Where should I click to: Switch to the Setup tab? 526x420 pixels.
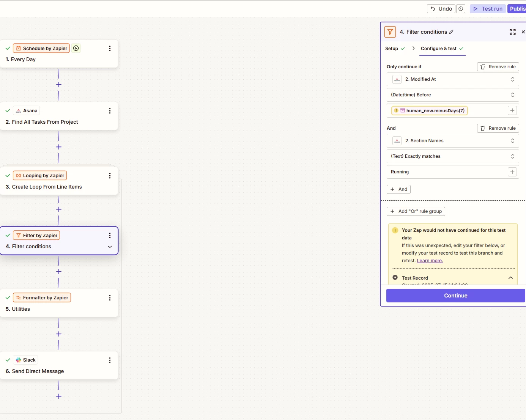[395, 49]
